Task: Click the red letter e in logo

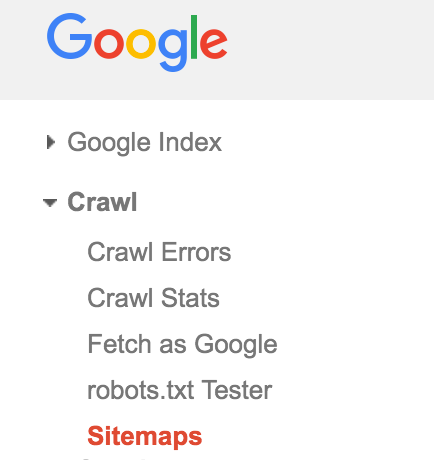Action: pos(214,43)
